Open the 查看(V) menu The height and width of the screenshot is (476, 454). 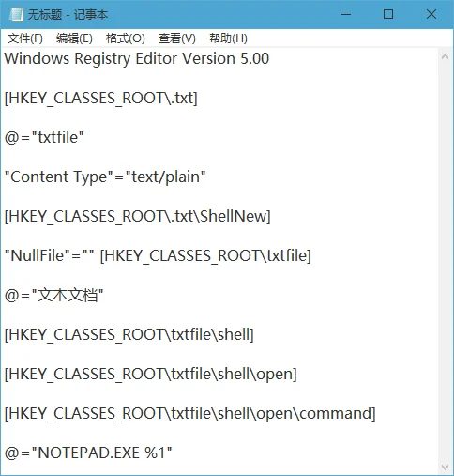(177, 38)
